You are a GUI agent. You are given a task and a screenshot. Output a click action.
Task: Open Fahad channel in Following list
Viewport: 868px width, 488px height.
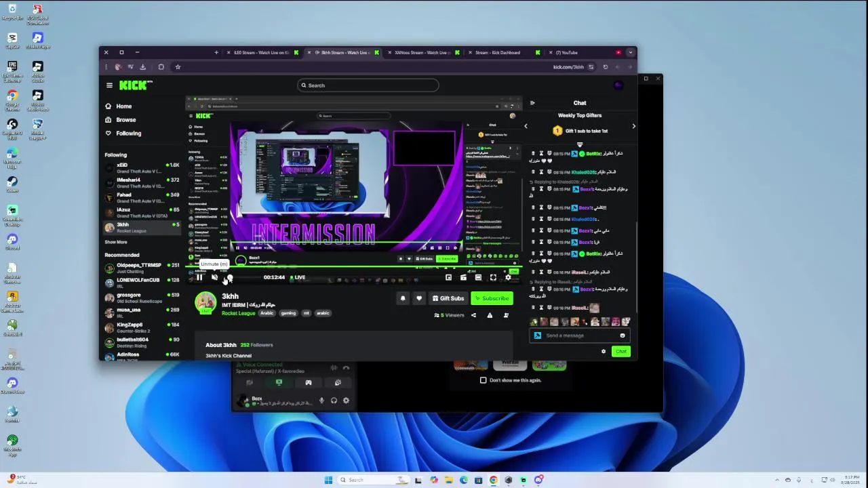142,198
